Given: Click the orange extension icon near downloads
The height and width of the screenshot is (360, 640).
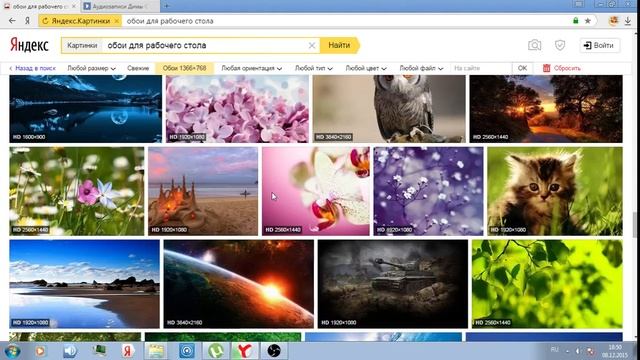Looking at the screenshot, I should point(613,21).
